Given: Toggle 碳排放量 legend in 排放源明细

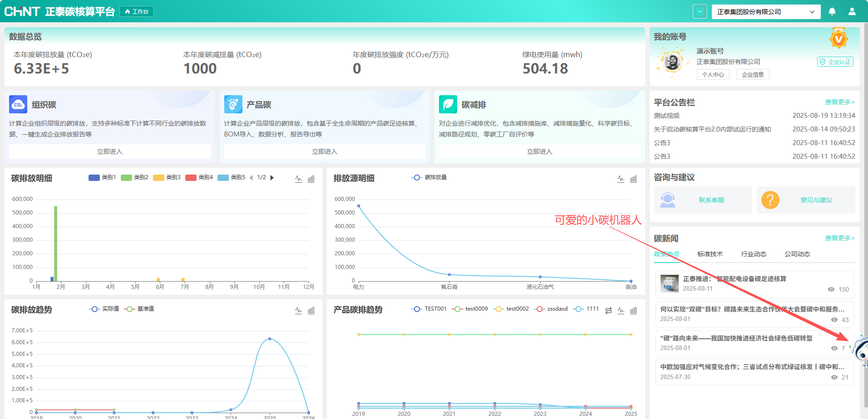Looking at the screenshot, I should click(429, 177).
